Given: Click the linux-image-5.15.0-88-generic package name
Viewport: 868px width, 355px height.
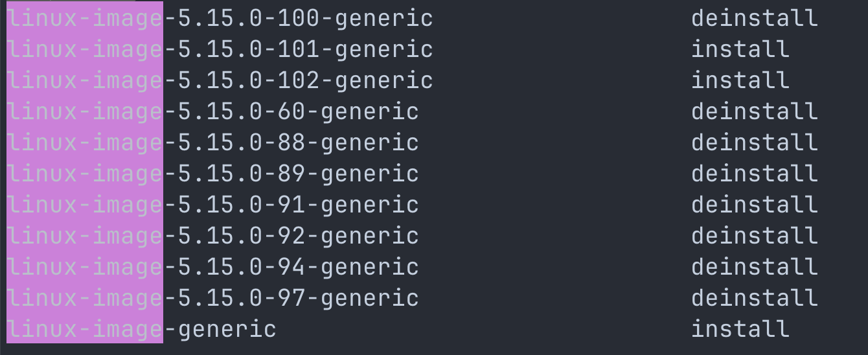Looking at the screenshot, I should [212, 143].
